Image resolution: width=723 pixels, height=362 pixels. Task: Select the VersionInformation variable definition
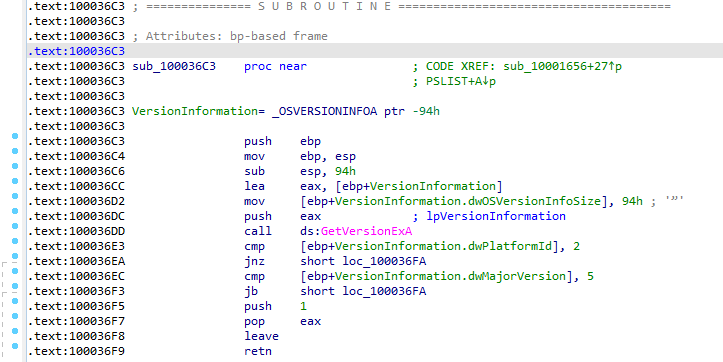(x=195, y=112)
